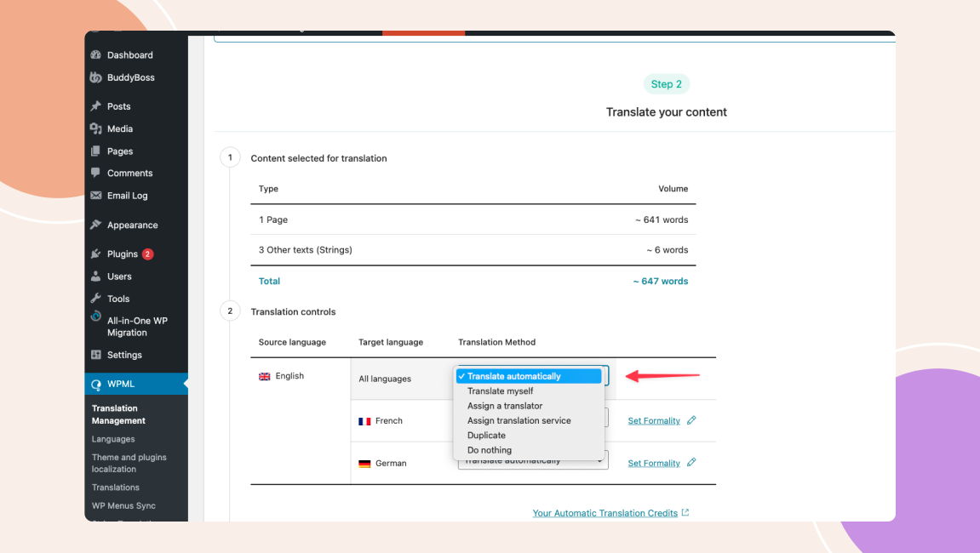Select 'Do nothing' translation method
980x553 pixels.
click(490, 450)
